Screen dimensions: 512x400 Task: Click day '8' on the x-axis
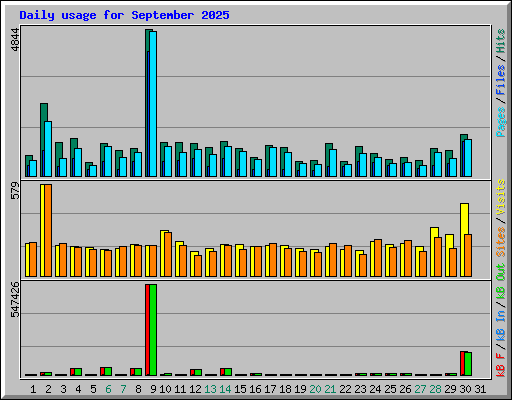(x=138, y=389)
